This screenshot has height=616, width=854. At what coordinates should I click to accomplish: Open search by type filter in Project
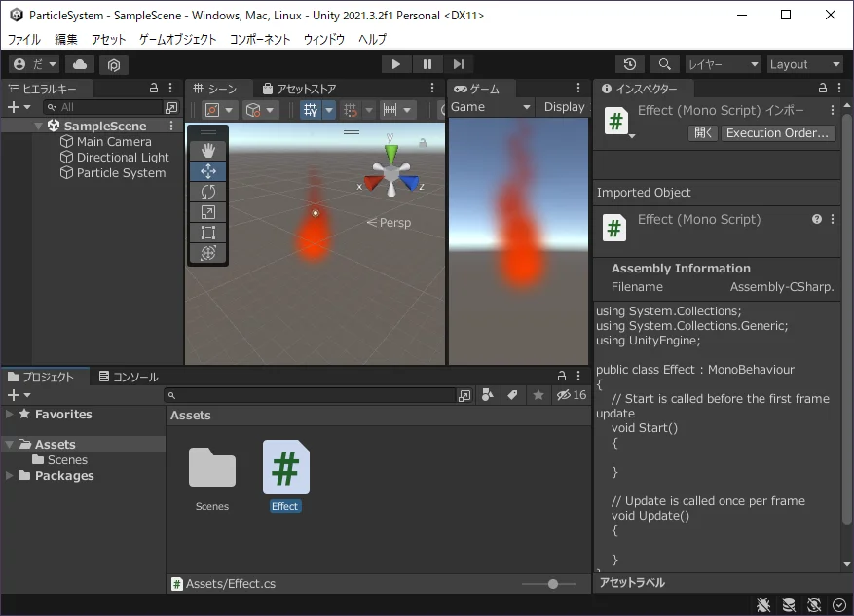pos(488,395)
